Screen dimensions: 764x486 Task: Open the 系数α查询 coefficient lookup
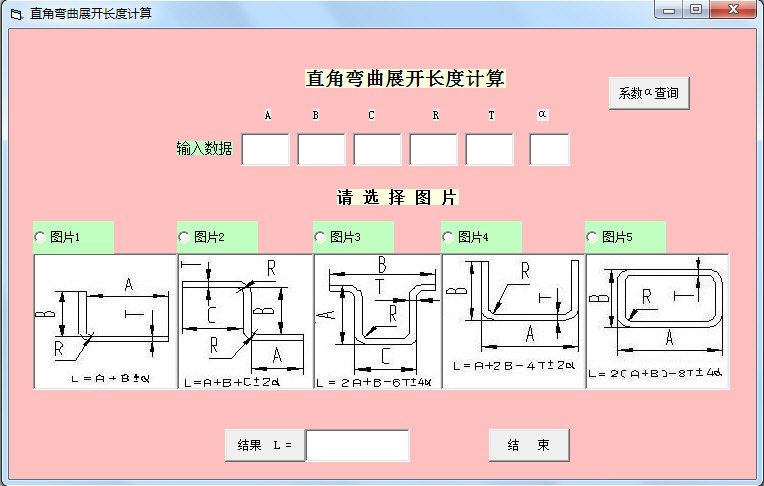tap(649, 93)
